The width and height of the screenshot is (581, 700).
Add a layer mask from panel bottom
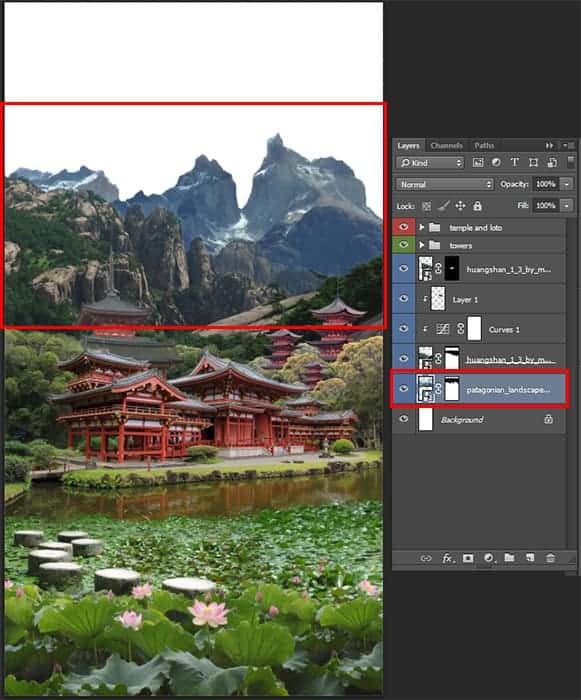tap(468, 558)
